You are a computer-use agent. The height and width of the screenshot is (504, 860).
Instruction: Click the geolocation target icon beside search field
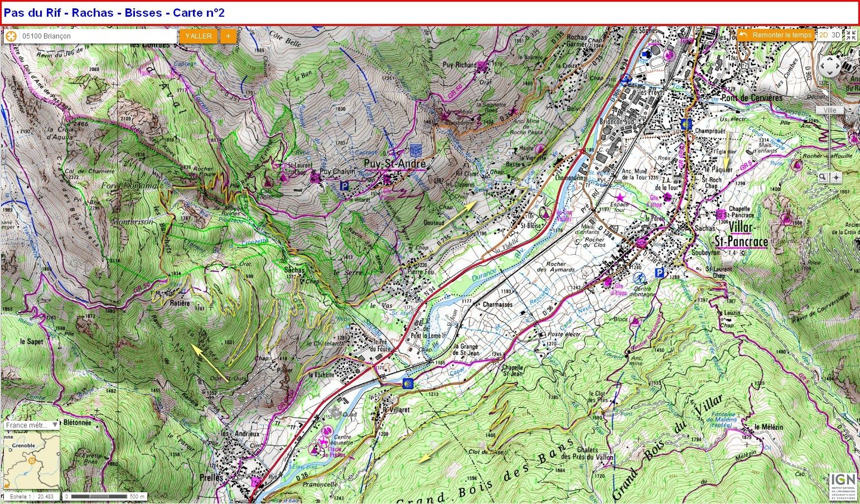pos(11,36)
